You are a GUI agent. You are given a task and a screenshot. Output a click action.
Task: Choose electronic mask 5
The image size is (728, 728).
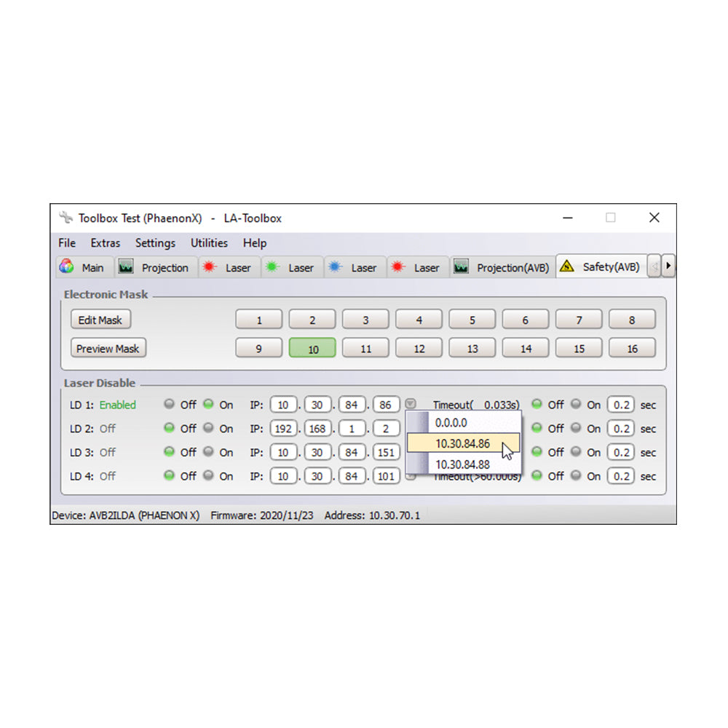[x=472, y=320]
